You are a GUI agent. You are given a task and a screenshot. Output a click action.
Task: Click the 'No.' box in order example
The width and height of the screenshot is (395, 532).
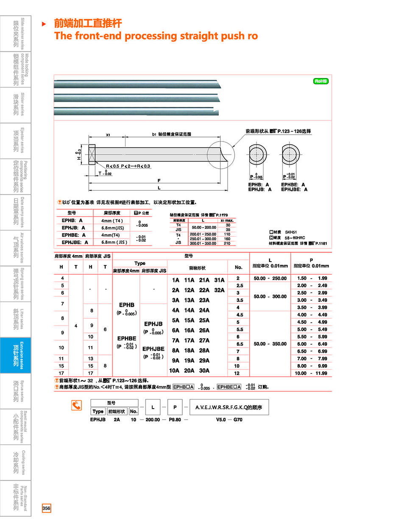[x=134, y=411]
